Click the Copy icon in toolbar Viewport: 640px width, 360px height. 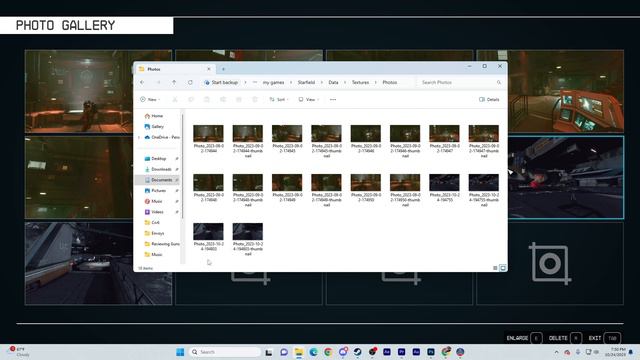click(x=191, y=100)
